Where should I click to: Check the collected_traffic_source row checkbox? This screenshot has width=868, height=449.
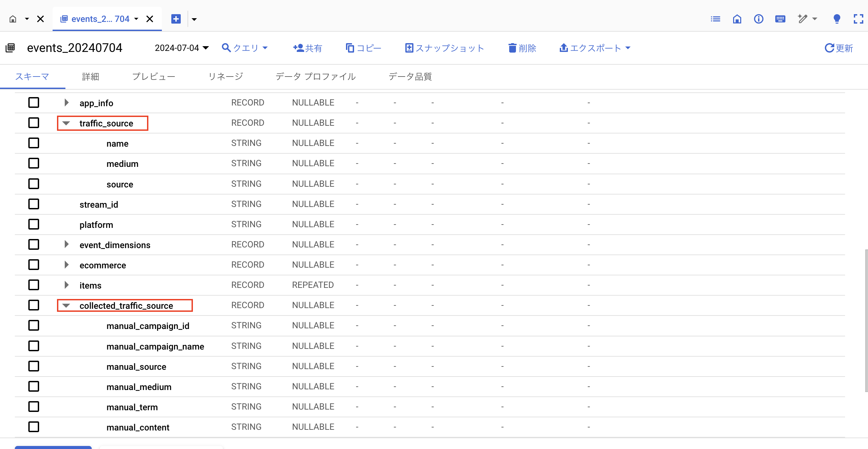coord(34,305)
